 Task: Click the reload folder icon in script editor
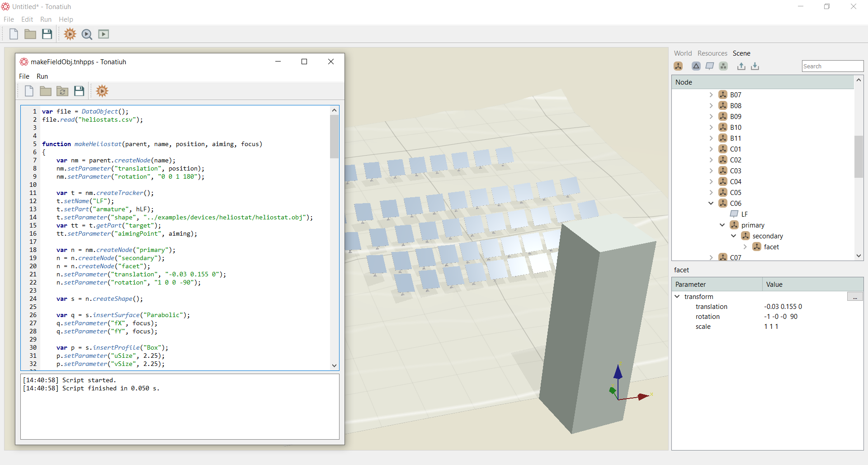click(62, 91)
